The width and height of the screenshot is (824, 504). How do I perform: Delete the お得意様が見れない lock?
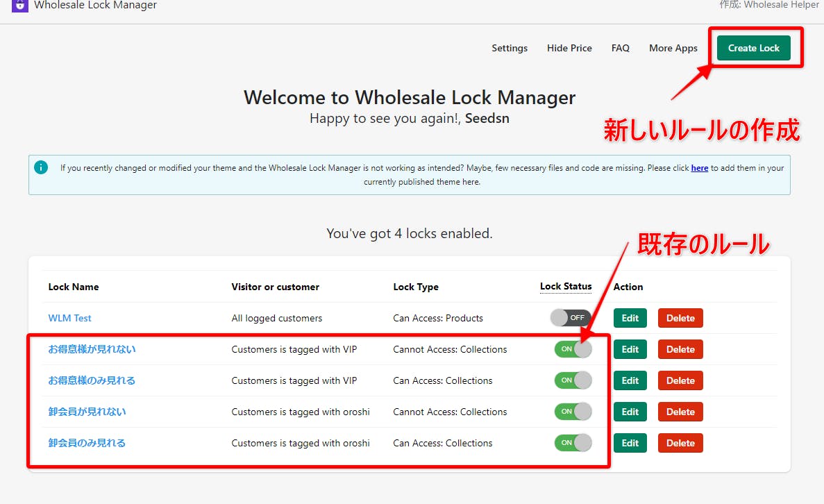click(x=680, y=349)
